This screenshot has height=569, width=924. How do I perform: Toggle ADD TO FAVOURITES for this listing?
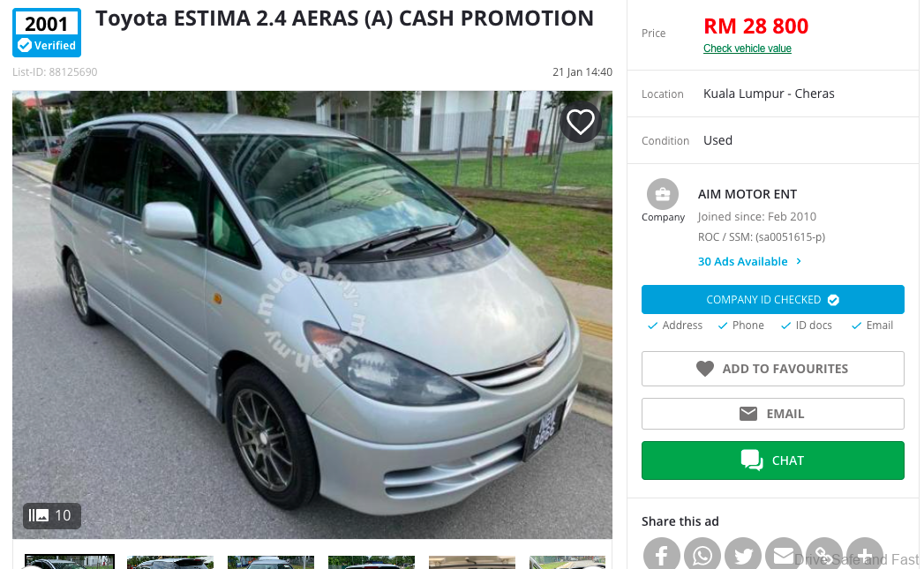pyautogui.click(x=772, y=369)
